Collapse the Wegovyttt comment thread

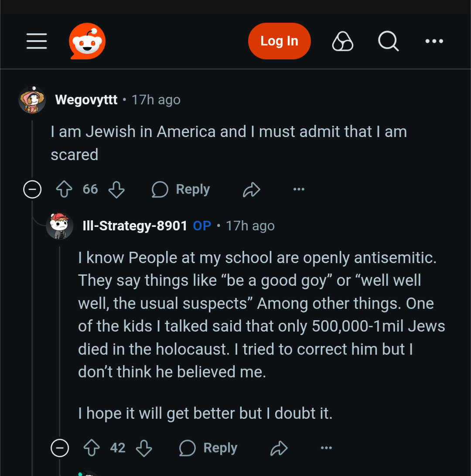coord(32,189)
